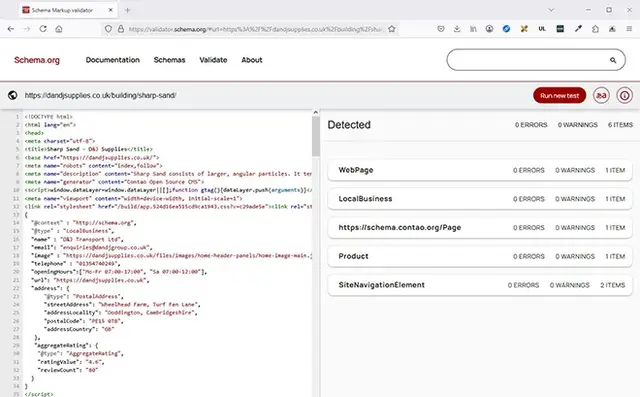
Task: Open the Schemas menu item
Action: (x=169, y=60)
